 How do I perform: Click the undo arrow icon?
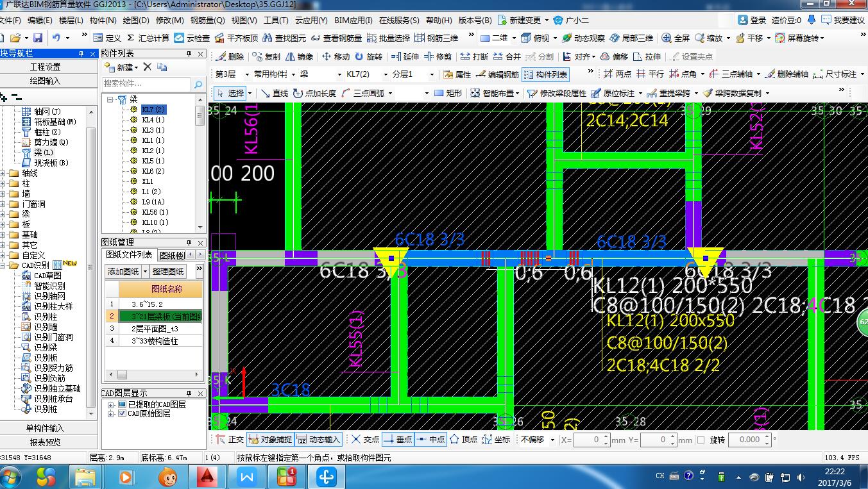point(56,38)
